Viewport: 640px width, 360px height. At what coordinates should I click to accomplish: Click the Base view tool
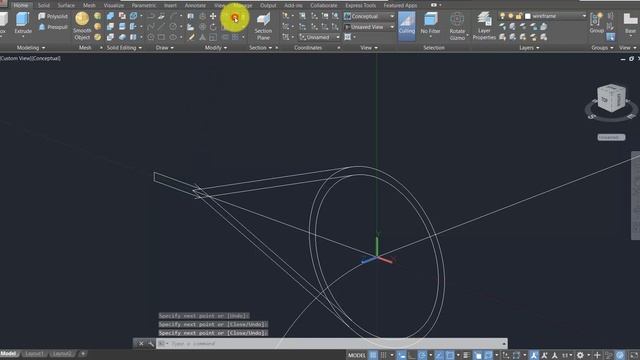(631, 23)
